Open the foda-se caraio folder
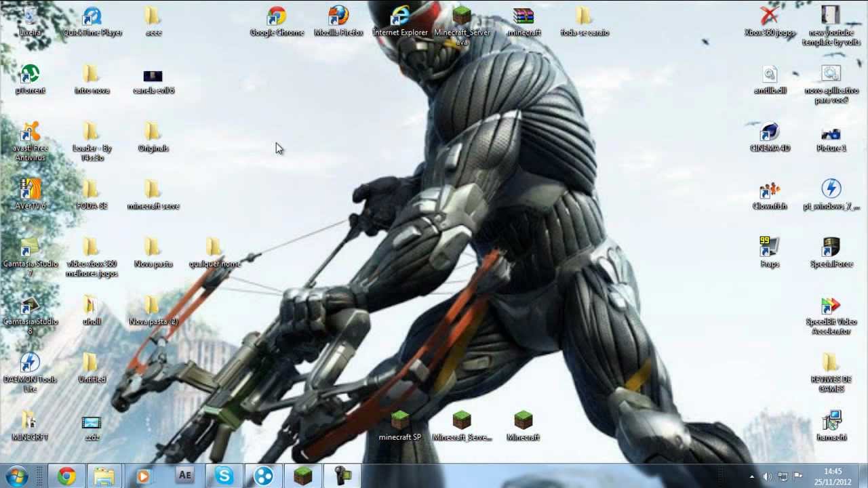868x488 pixels. [x=585, y=21]
